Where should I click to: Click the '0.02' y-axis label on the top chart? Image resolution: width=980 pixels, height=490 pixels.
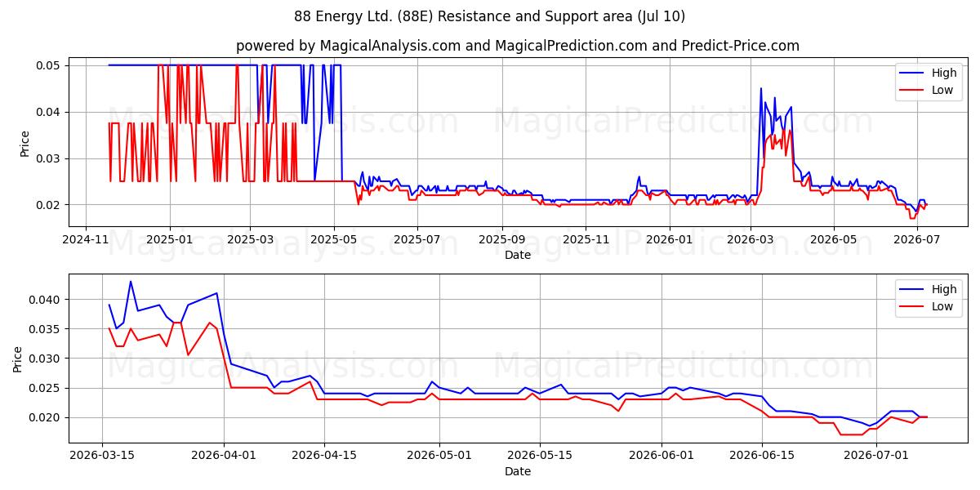tap(50, 205)
